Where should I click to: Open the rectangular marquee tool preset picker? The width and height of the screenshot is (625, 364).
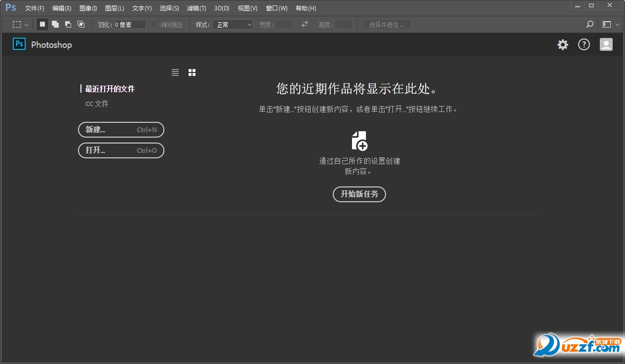point(20,24)
